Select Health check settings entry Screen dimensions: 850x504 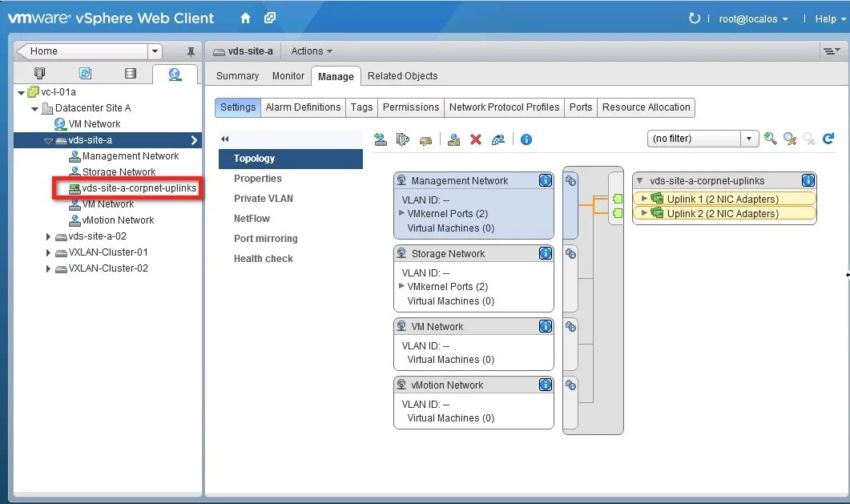pyautogui.click(x=291, y=259)
